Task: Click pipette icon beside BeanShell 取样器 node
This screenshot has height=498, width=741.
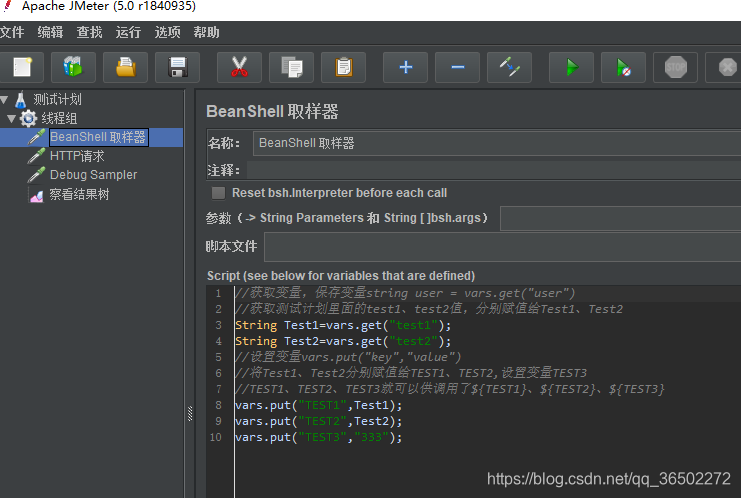Action: click(x=36, y=137)
